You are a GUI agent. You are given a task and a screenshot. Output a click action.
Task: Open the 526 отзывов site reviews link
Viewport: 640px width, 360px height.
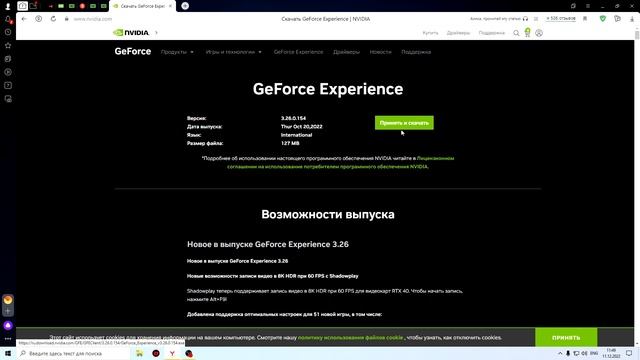pyautogui.click(x=561, y=19)
